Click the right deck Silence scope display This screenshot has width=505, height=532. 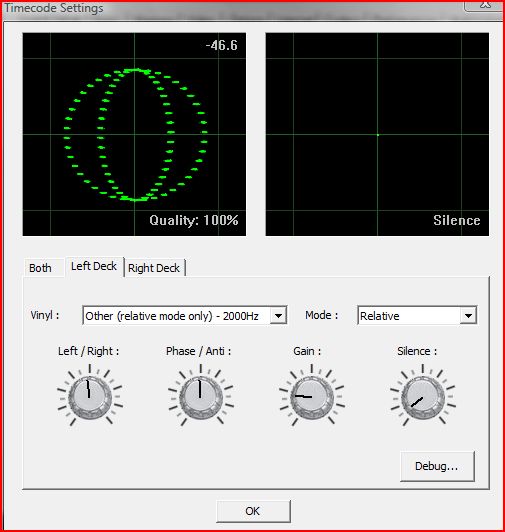coord(377,134)
